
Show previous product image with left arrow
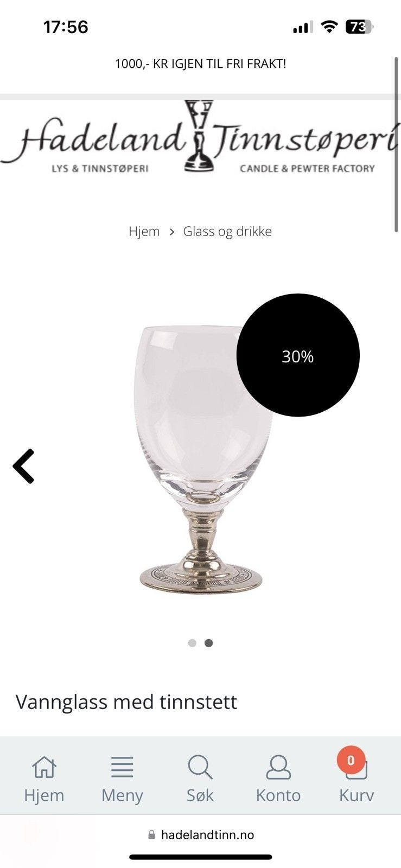(24, 466)
